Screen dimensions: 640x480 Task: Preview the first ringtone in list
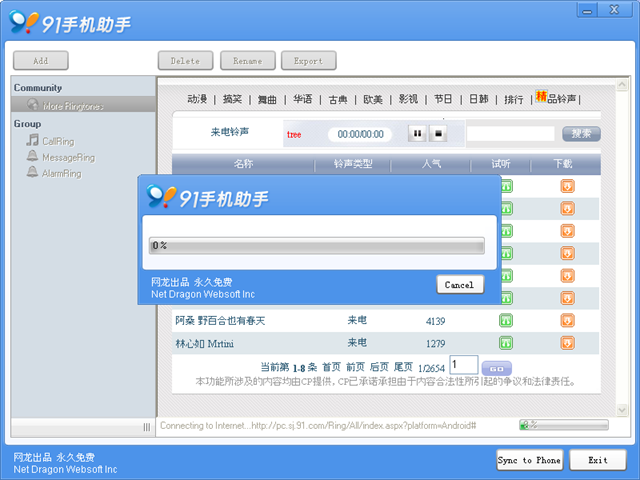[x=507, y=186]
